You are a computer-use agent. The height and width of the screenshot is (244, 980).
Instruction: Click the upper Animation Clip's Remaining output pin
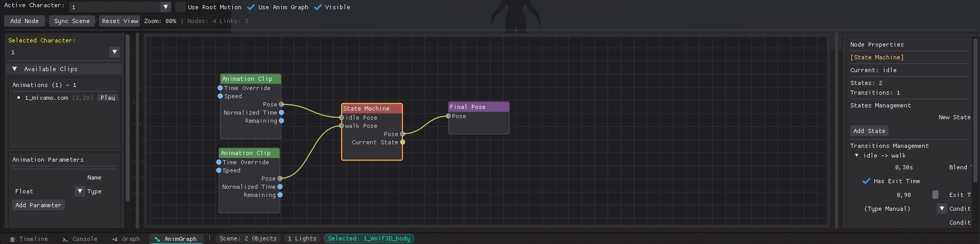281,121
